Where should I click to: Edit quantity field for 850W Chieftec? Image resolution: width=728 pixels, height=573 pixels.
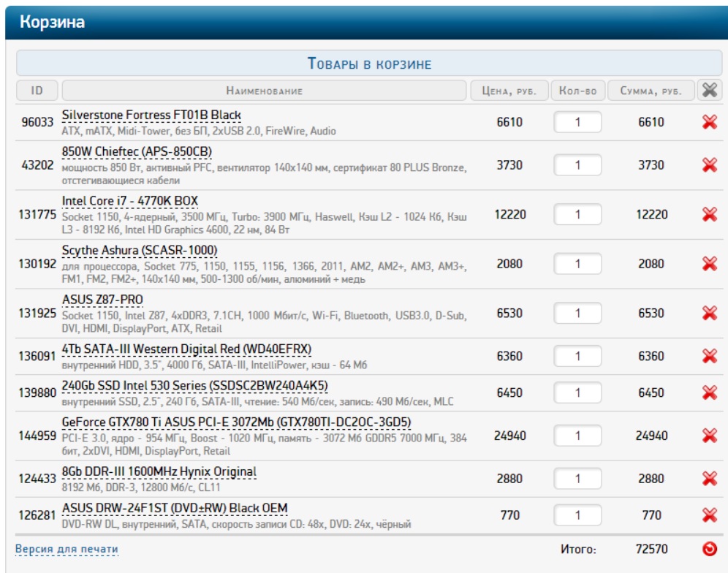point(577,165)
